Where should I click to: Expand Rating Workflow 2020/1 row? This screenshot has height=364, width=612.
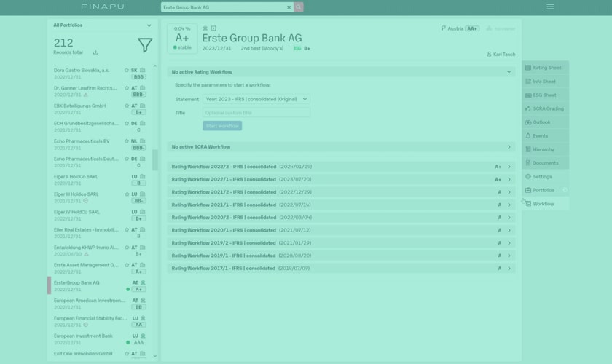click(x=341, y=230)
